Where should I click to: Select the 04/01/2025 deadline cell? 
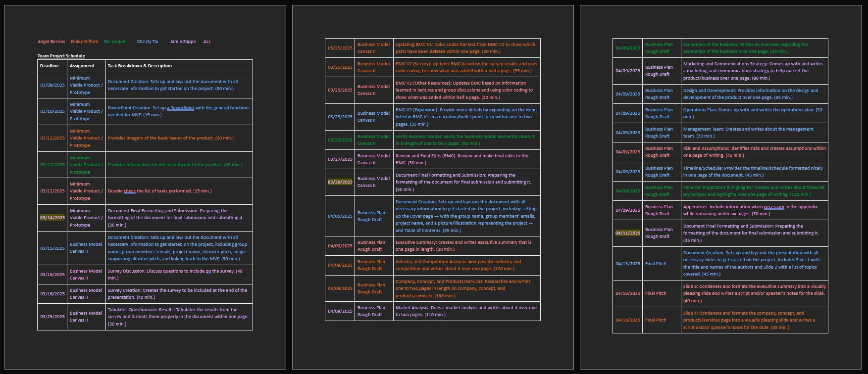[340, 216]
